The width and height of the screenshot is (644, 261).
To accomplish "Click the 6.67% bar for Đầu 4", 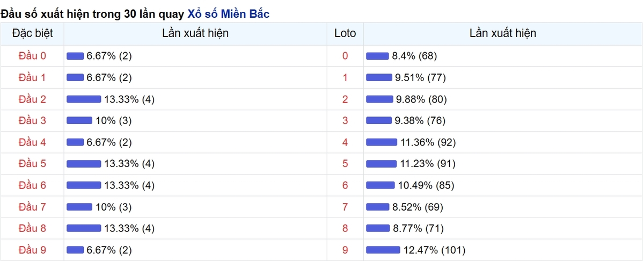I will (75, 142).
